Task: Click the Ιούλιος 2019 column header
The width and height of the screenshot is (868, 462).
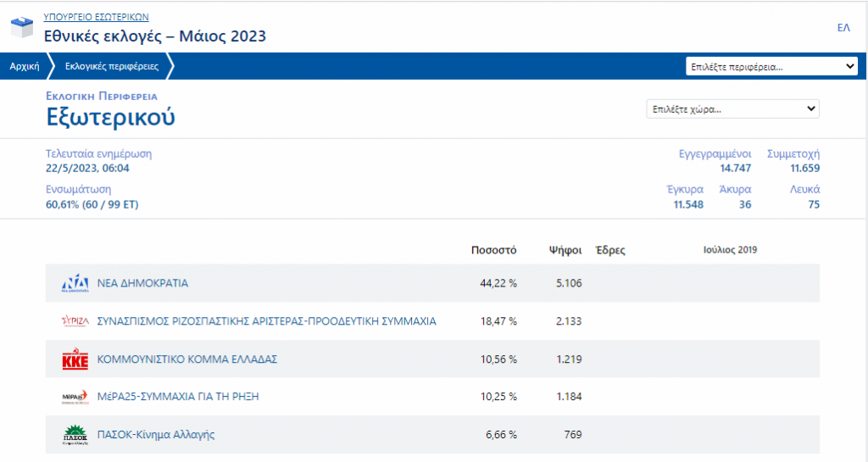Action: [x=730, y=250]
